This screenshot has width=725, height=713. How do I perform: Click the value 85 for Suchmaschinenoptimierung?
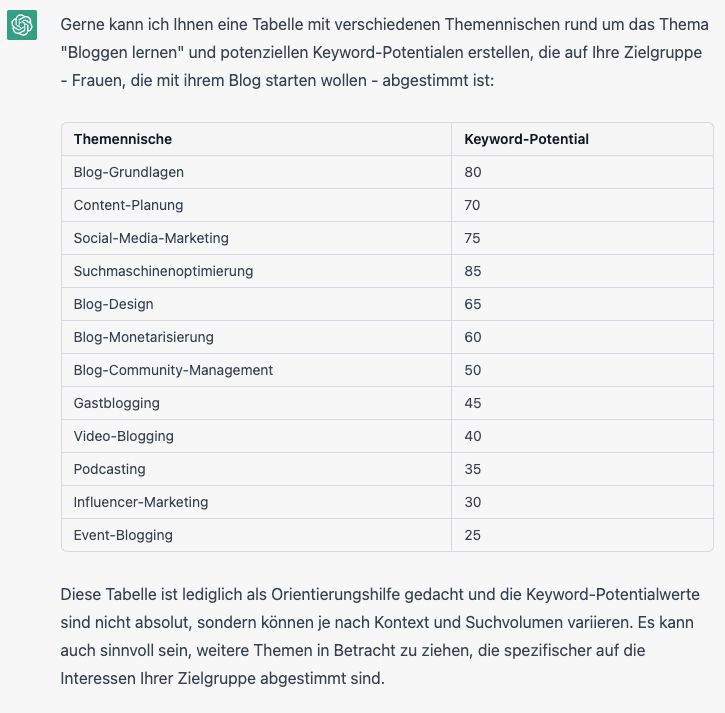[473, 271]
